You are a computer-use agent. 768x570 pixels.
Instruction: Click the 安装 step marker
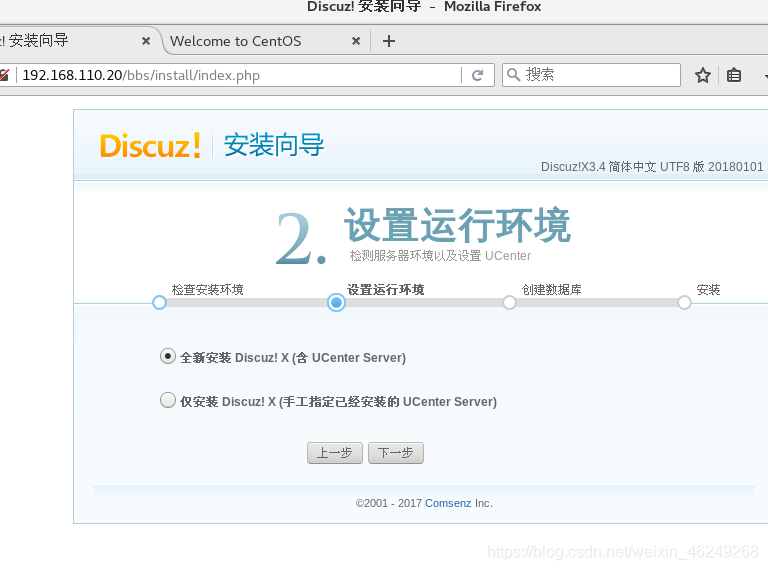coord(684,303)
